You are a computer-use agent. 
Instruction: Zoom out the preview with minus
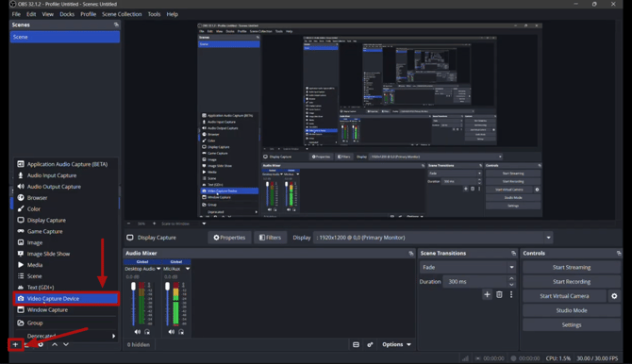(x=128, y=223)
